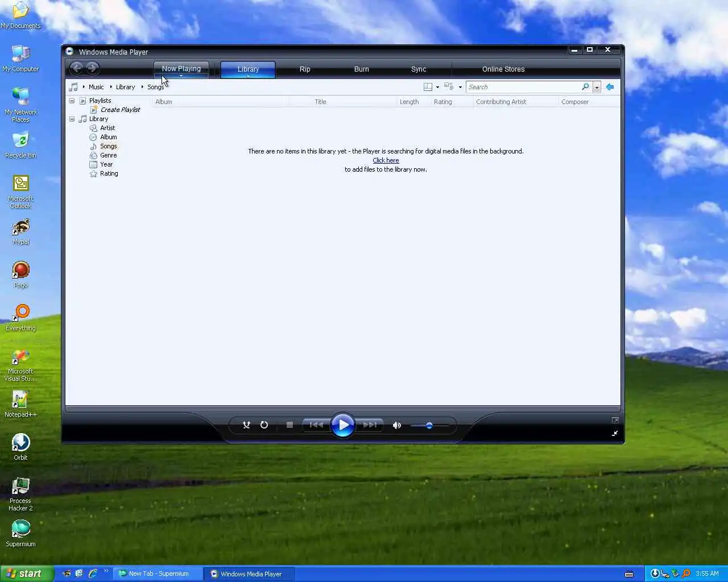Open the View Options dropdown arrow
728x582 pixels.
coord(460,87)
